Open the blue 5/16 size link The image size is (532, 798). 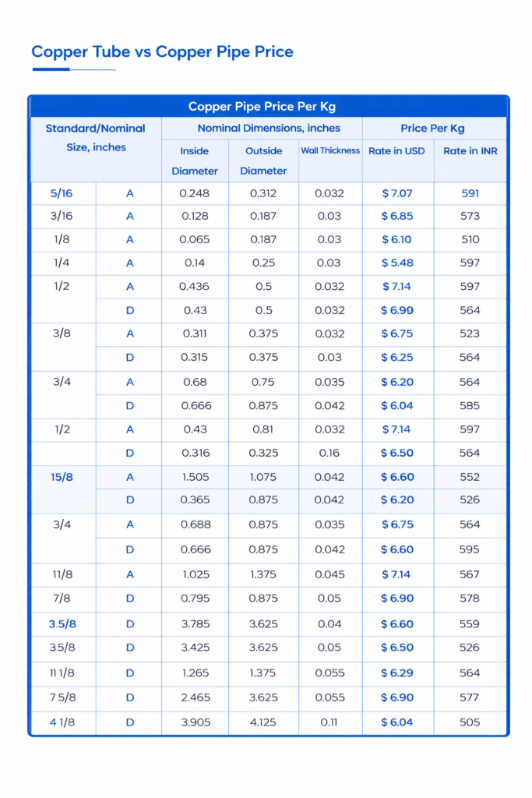[62, 193]
